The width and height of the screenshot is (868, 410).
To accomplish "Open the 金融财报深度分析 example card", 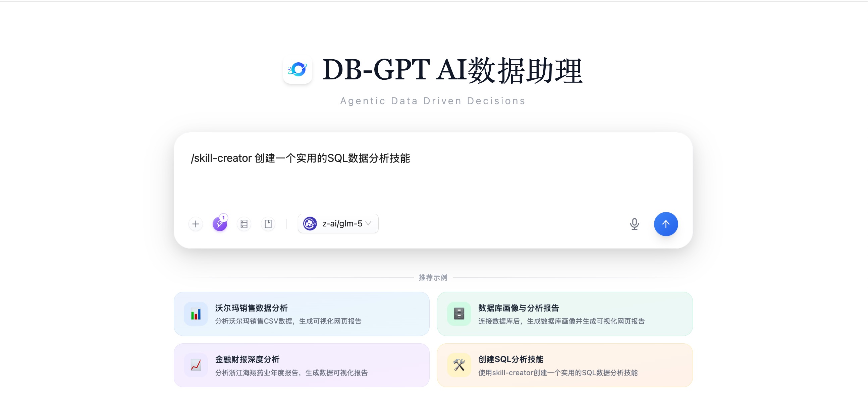I will pos(302,365).
